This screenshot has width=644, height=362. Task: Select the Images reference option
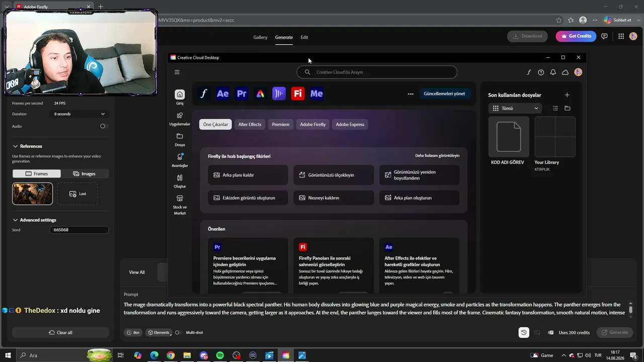(x=85, y=173)
